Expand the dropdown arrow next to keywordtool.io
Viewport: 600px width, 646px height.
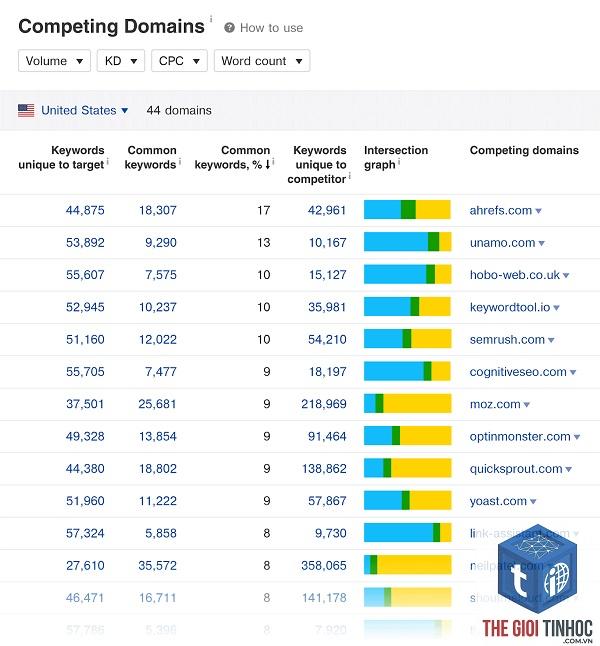(x=556, y=308)
